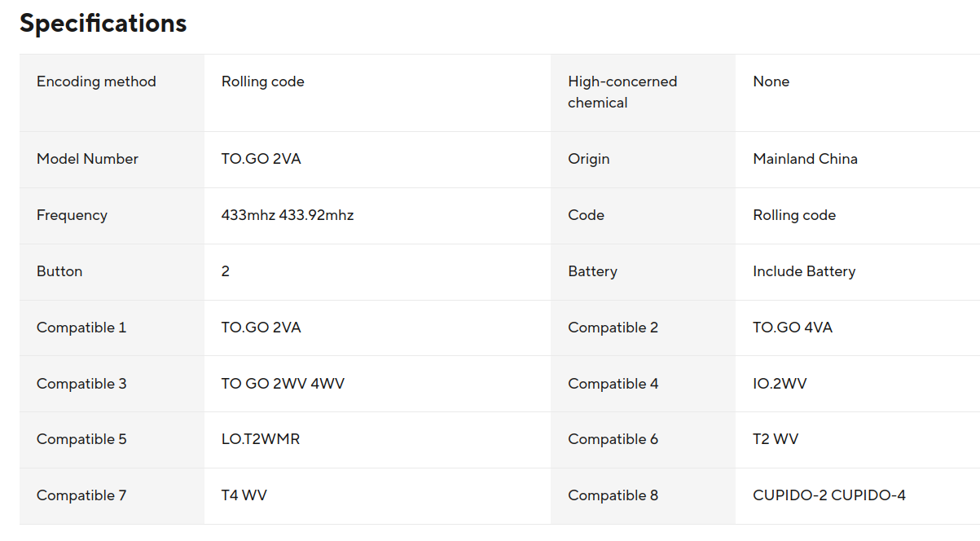Image resolution: width=980 pixels, height=541 pixels.
Task: Click the Compatible 7 label
Action: [x=81, y=495]
